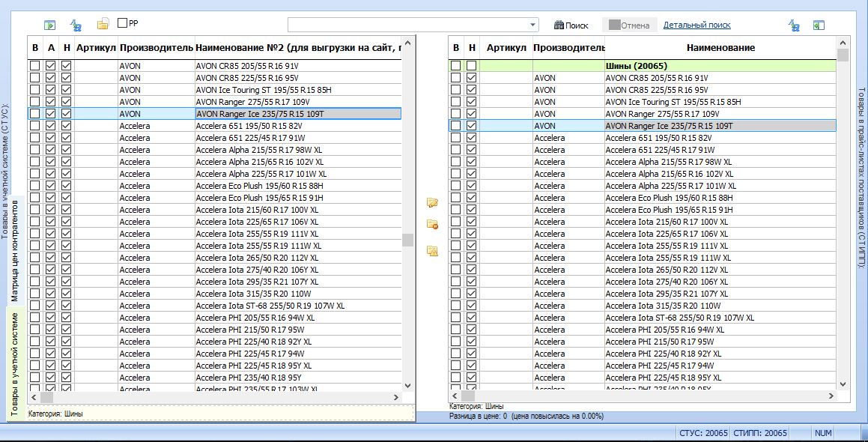The image size is (868, 442).
Task: Click left table vertical scrollbar up arrow
Action: coord(408,43)
